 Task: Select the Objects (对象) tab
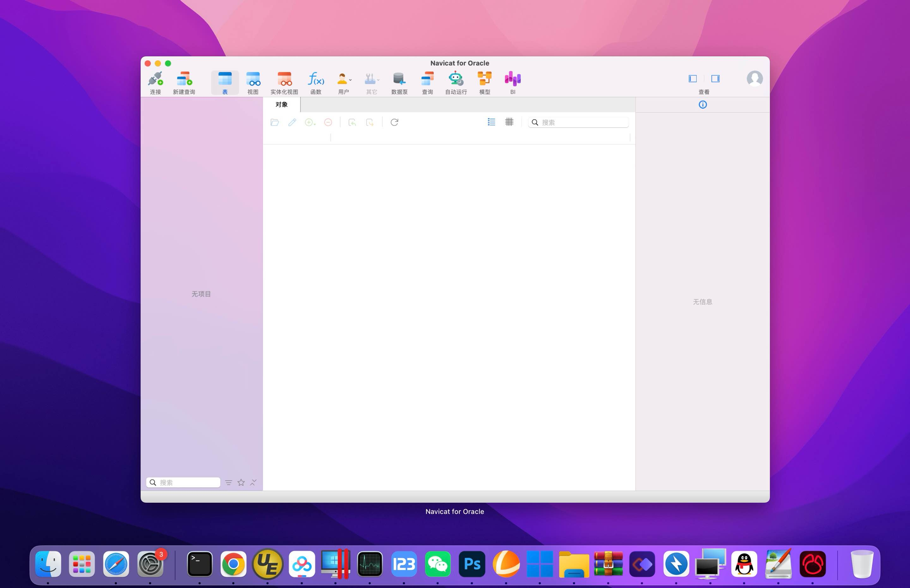(282, 105)
